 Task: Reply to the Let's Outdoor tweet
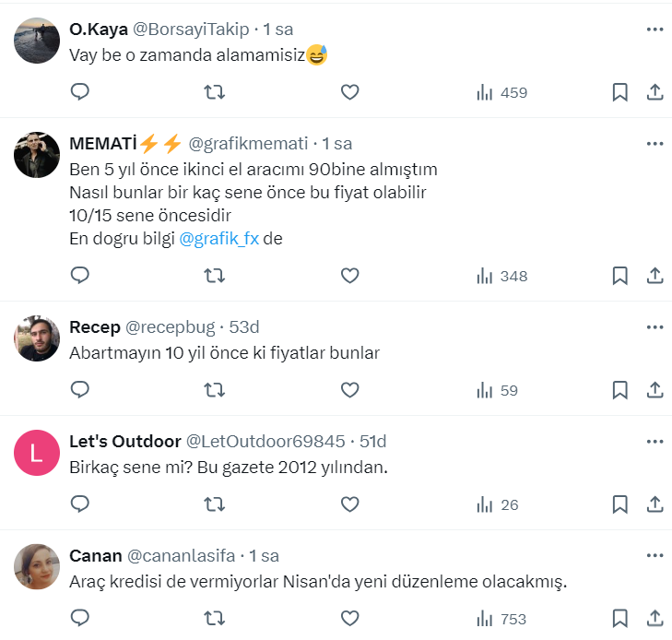click(x=80, y=504)
